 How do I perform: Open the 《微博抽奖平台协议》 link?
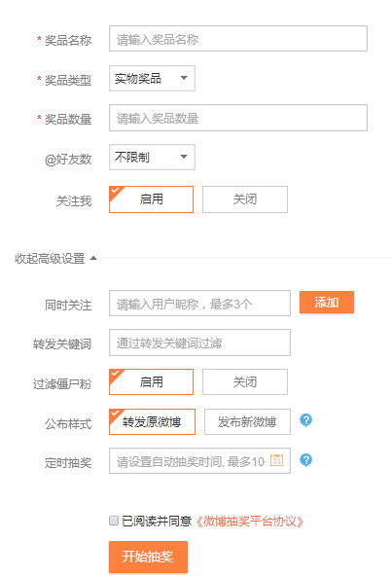point(249,522)
